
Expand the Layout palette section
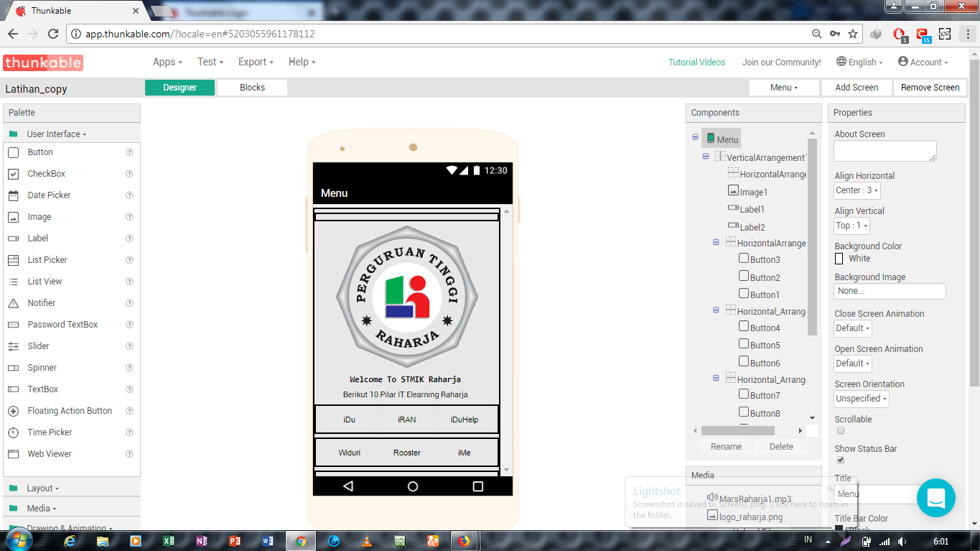(42, 489)
